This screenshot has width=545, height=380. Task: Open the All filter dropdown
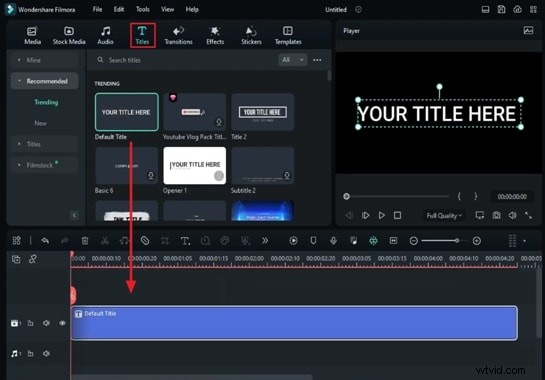(x=293, y=60)
